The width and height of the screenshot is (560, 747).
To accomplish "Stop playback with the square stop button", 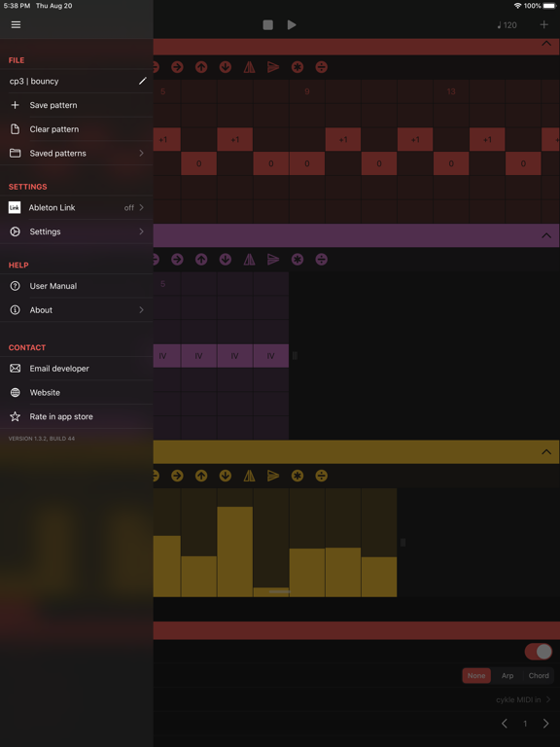I will tap(268, 24).
